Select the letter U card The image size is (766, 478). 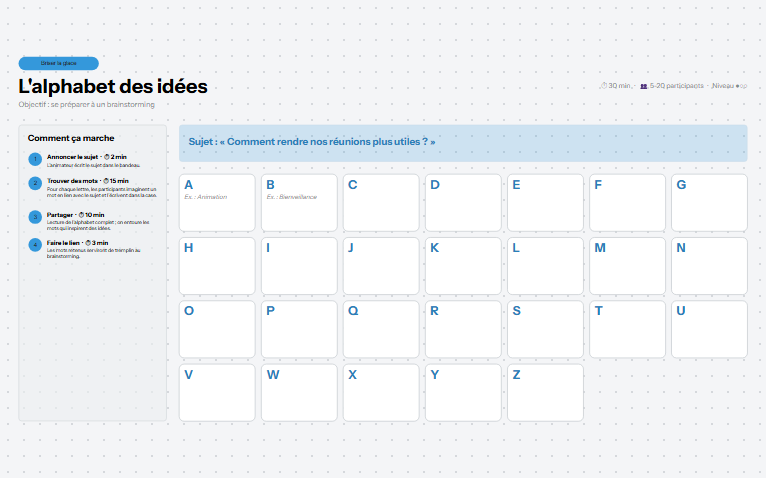click(709, 329)
